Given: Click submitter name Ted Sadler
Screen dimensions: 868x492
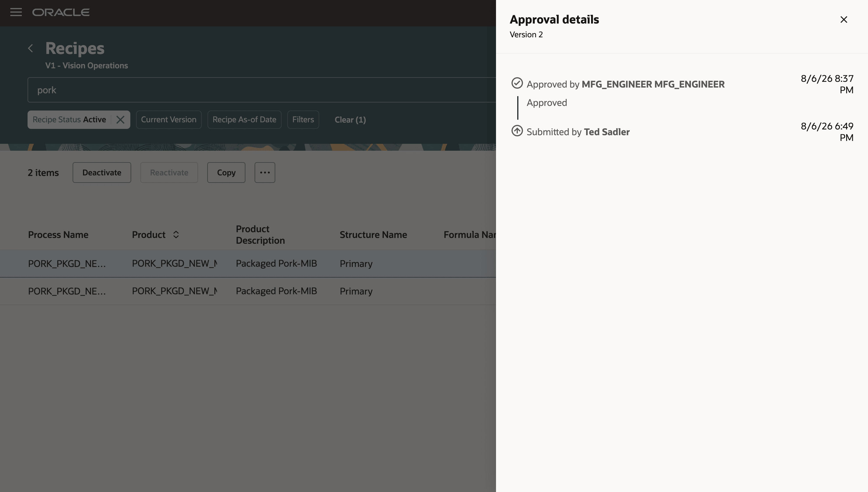Looking at the screenshot, I should coord(607,132).
